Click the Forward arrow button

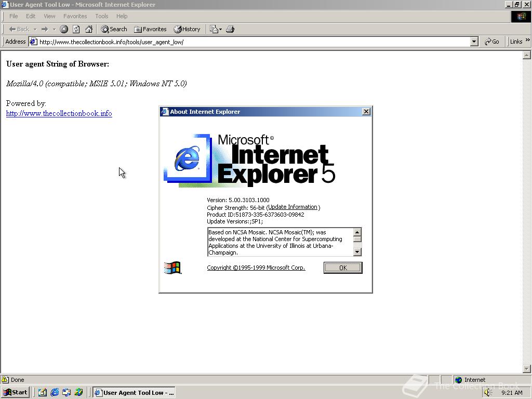click(x=45, y=29)
